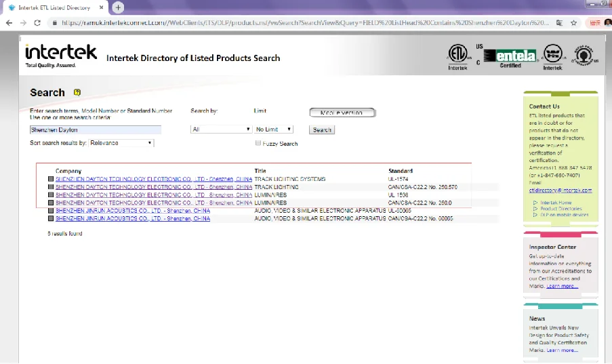Open DLP on mobile devices link
612x364 pixels.
click(565, 214)
